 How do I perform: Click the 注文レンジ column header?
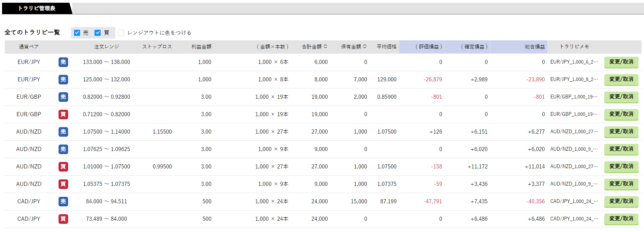click(106, 47)
